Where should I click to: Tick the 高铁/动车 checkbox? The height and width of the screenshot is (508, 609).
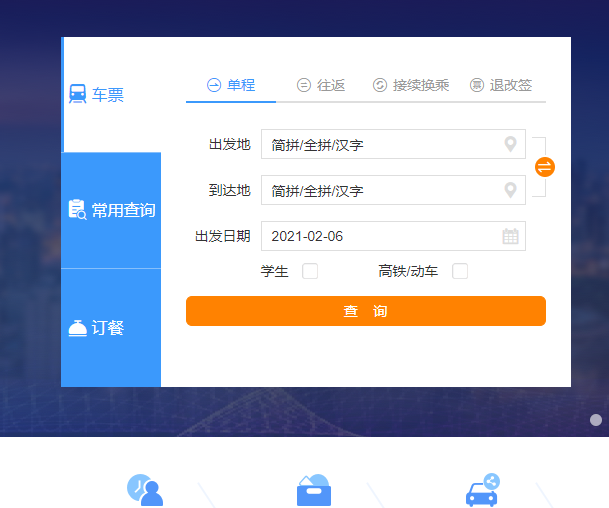coord(460,271)
